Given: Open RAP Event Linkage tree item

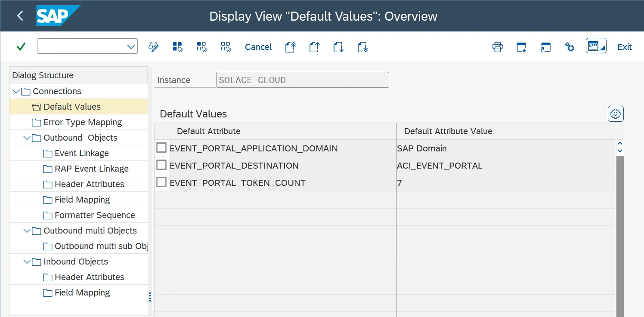Looking at the screenshot, I should (x=92, y=169).
